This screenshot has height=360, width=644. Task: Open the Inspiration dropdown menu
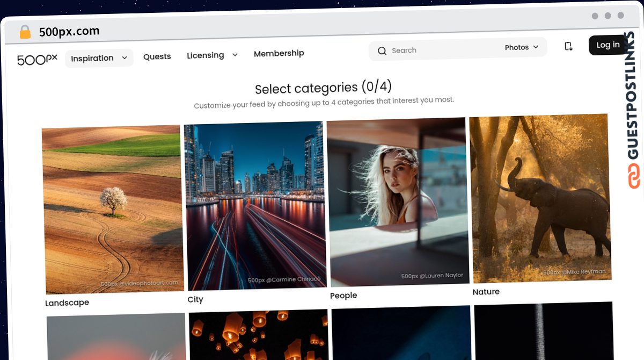99,58
